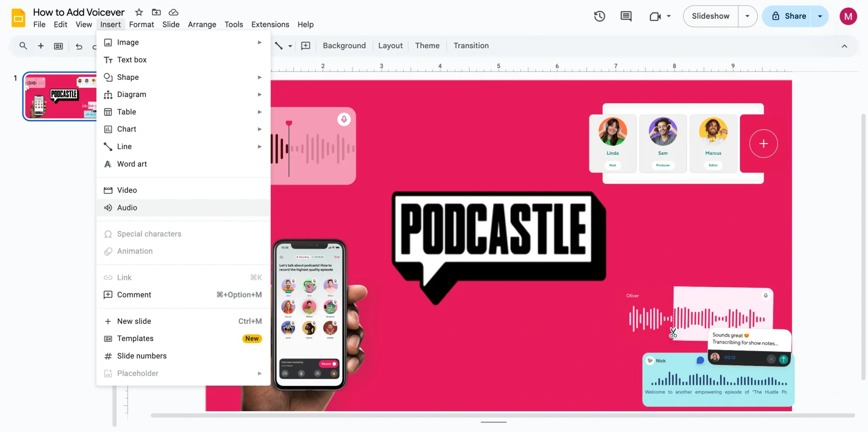Add a new slide with plus icon
Image resolution: width=868 pixels, height=432 pixels.
tap(41, 46)
